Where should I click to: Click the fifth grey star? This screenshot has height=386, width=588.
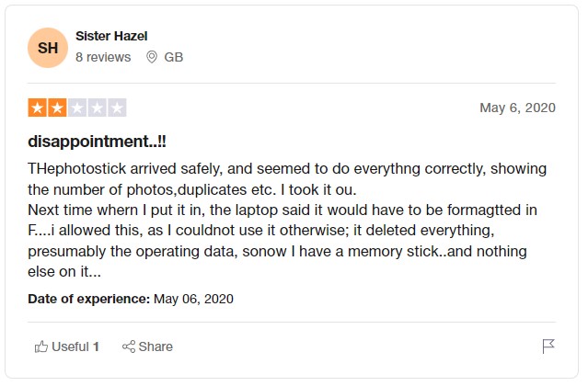tap(117, 108)
